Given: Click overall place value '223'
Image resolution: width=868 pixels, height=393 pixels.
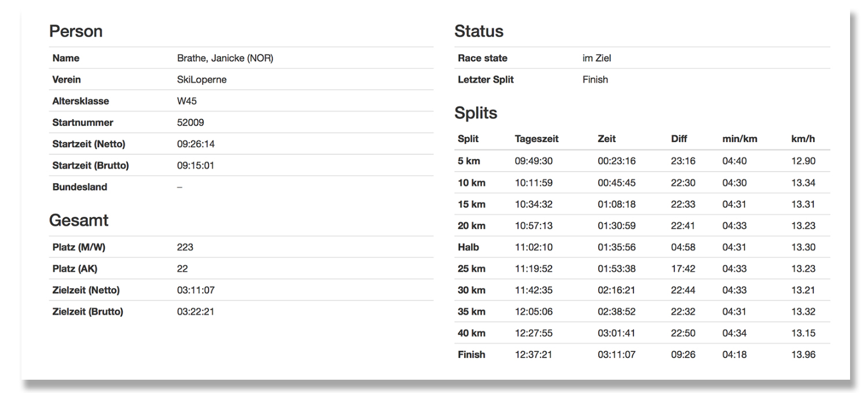Looking at the screenshot, I should (x=185, y=247).
